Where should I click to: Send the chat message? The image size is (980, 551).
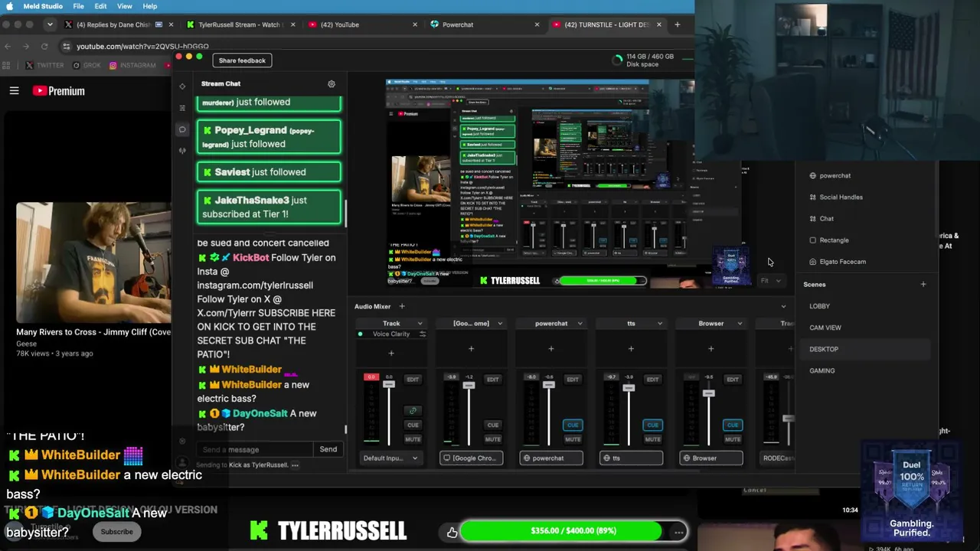pyautogui.click(x=328, y=450)
